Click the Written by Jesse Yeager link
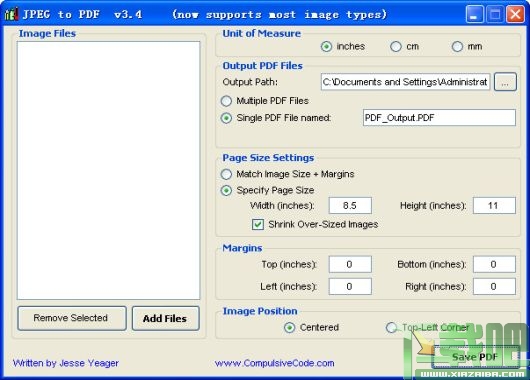Screen dimensions: 530x380 (x=66, y=363)
